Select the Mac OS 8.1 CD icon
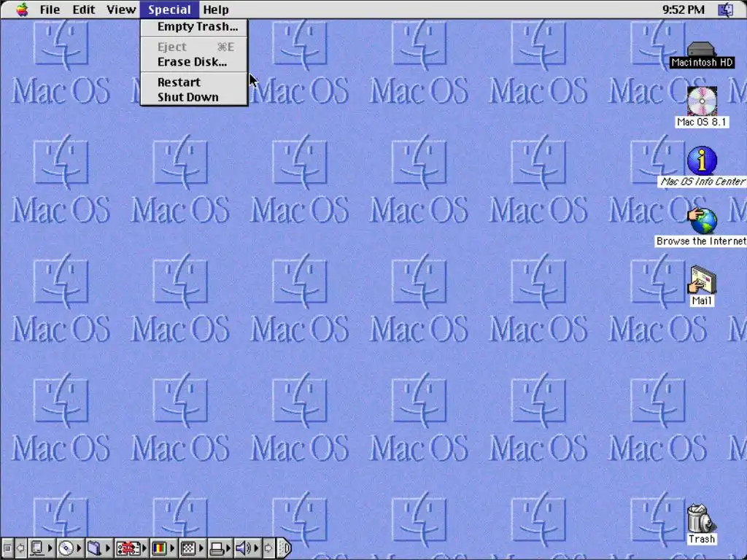Image resolution: width=747 pixels, height=560 pixels. tap(702, 107)
